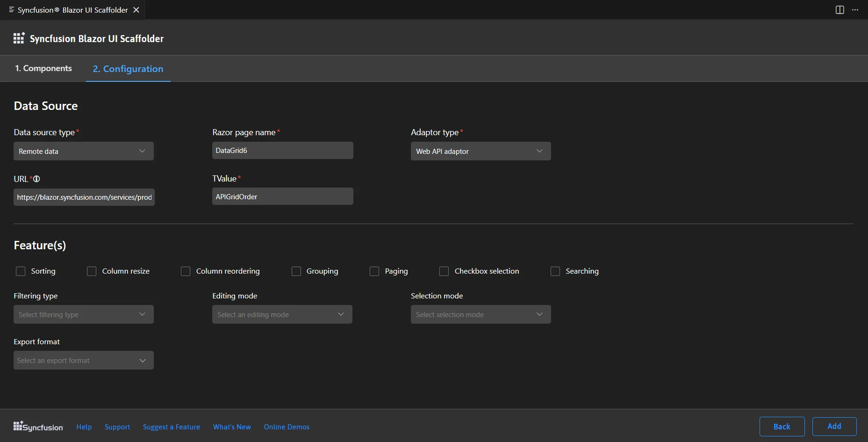This screenshot has height=442, width=868.
Task: Expand the Adaptor type dropdown
Action: [481, 151]
